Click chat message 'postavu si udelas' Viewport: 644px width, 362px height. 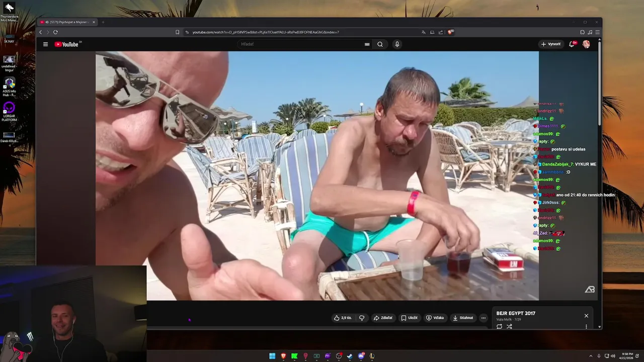569,149
